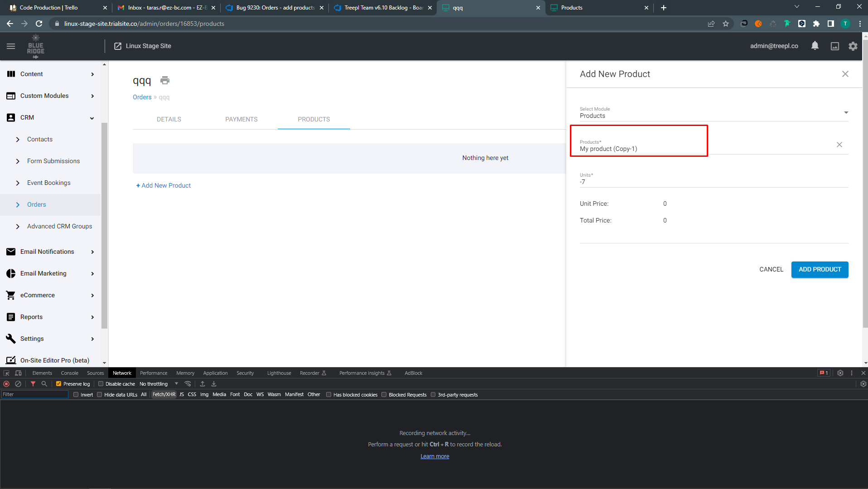Click DevTools inspect element selector icon
The width and height of the screenshot is (868, 489).
pyautogui.click(x=6, y=373)
